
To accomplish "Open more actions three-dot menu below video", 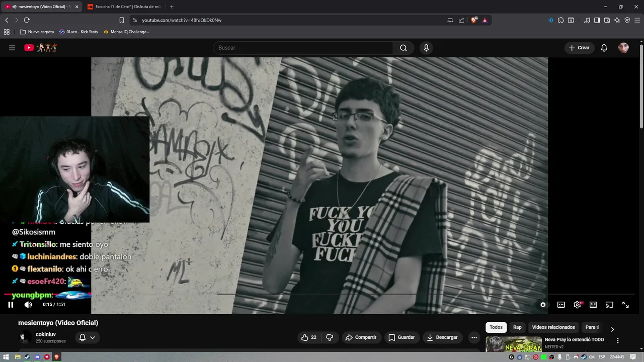I will tap(474, 337).
